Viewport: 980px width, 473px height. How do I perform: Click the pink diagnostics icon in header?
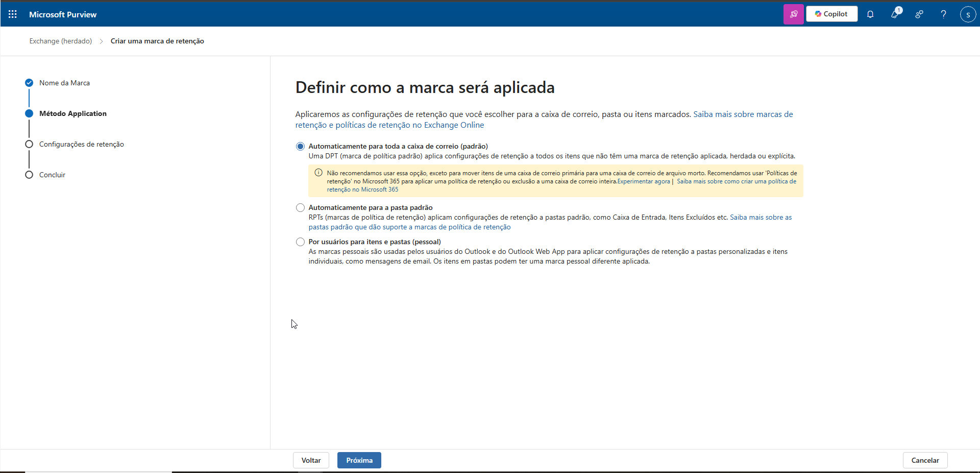pos(793,14)
